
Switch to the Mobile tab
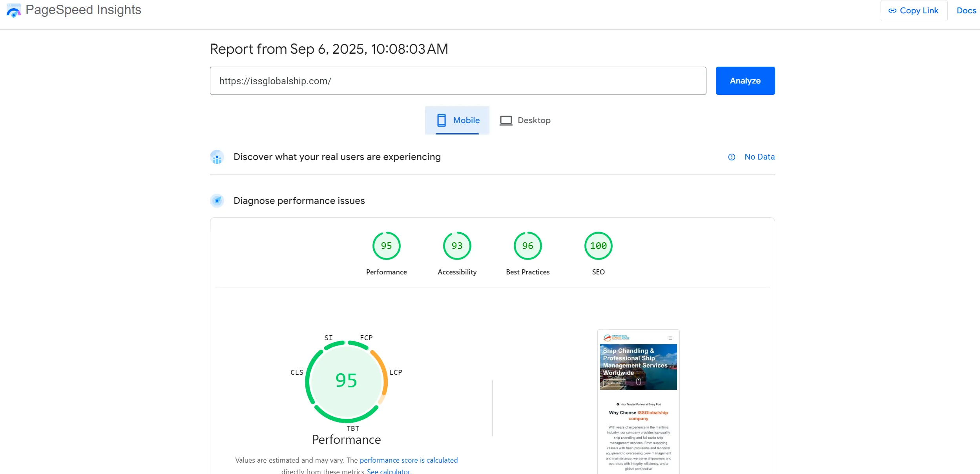457,120
